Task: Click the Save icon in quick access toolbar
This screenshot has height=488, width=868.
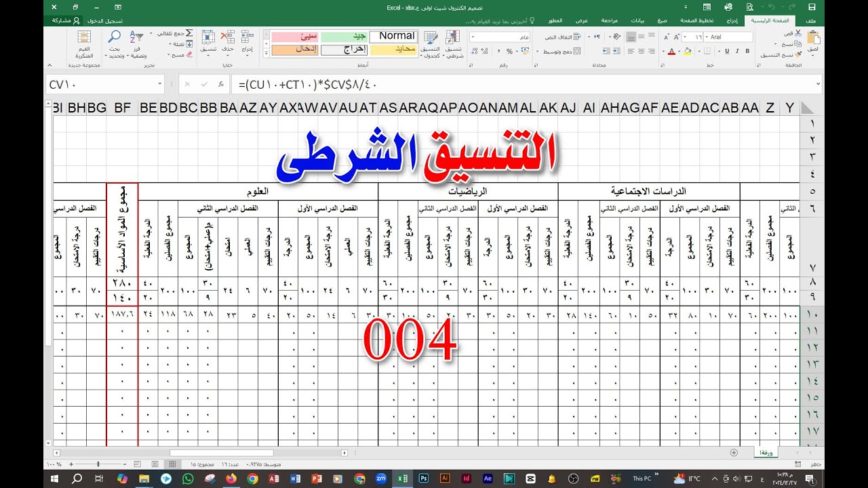Action: coord(812,7)
